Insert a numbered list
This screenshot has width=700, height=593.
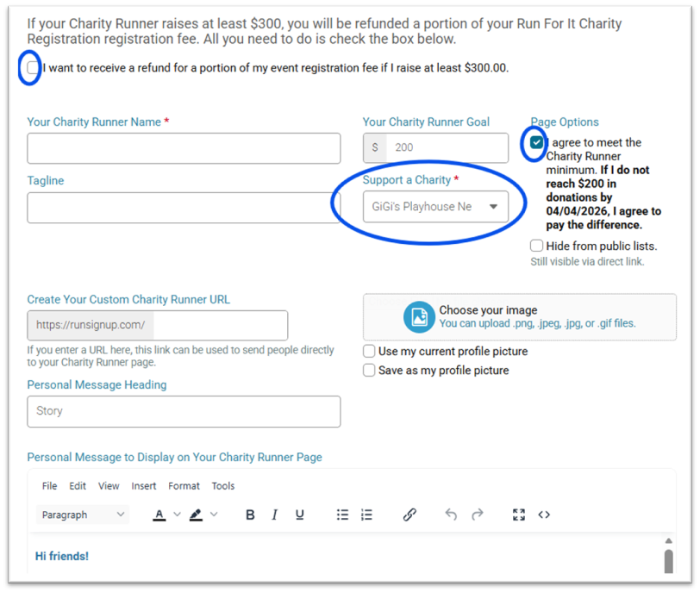366,515
